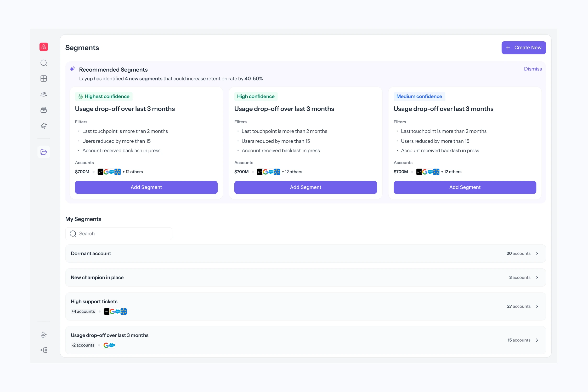Add the Medium confidence segment
Viewport: 588px width, 392px height.
click(465, 187)
